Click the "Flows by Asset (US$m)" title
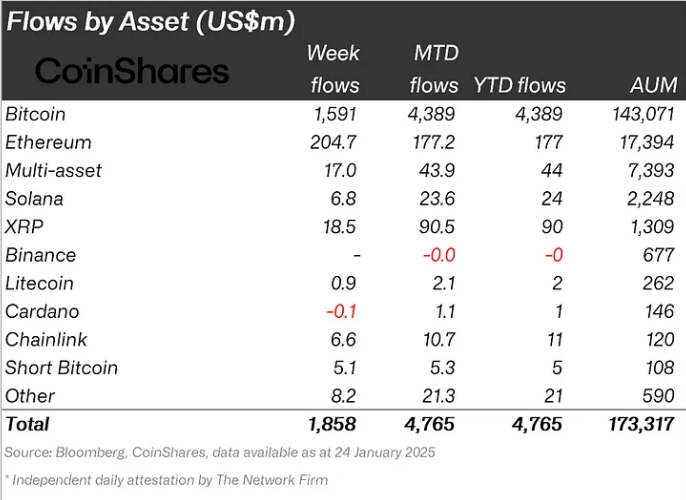686x500 pixels. tap(165, 19)
